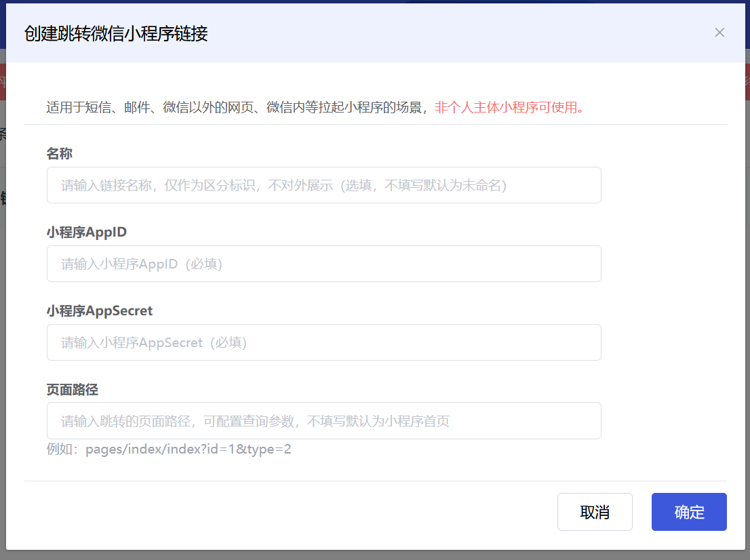Click the 名称 field label
The image size is (750, 560).
(59, 153)
